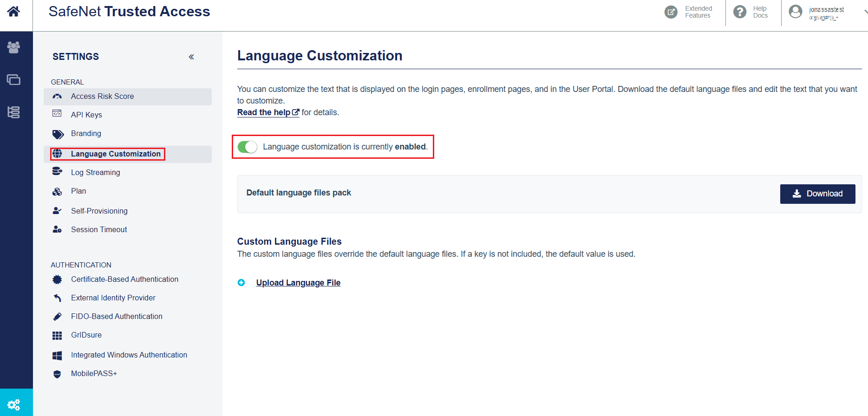Click the Integrated Windows Authentication logo icon

coord(57,356)
